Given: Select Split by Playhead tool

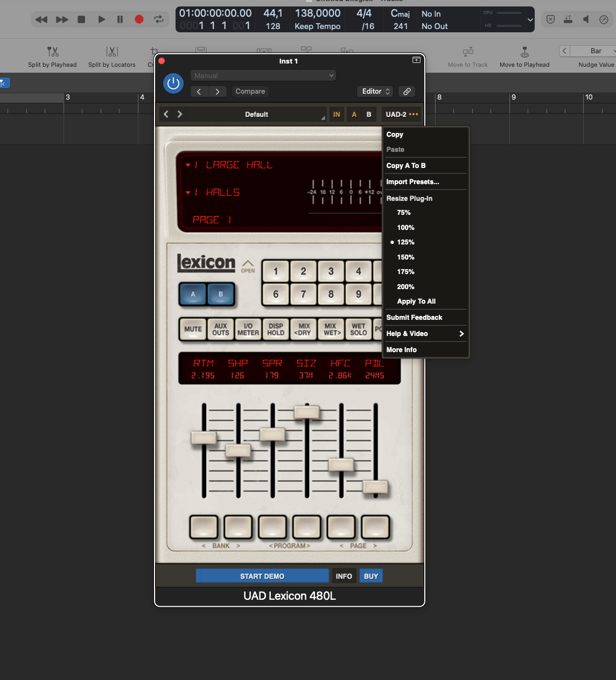Looking at the screenshot, I should tap(52, 57).
